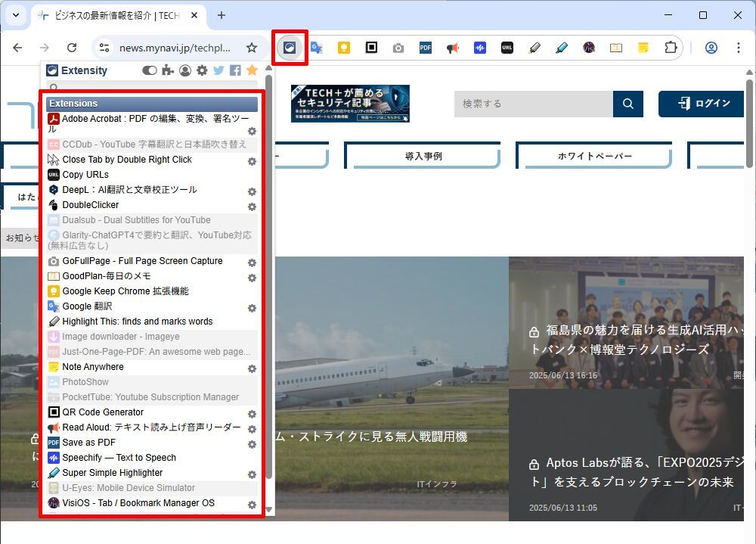Open a new browser tab
Viewport: 756px width, 544px height.
click(x=222, y=15)
